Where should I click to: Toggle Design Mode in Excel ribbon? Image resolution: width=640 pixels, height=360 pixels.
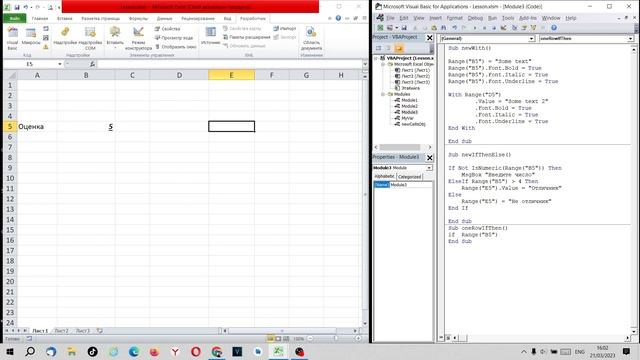pyautogui.click(x=138, y=38)
